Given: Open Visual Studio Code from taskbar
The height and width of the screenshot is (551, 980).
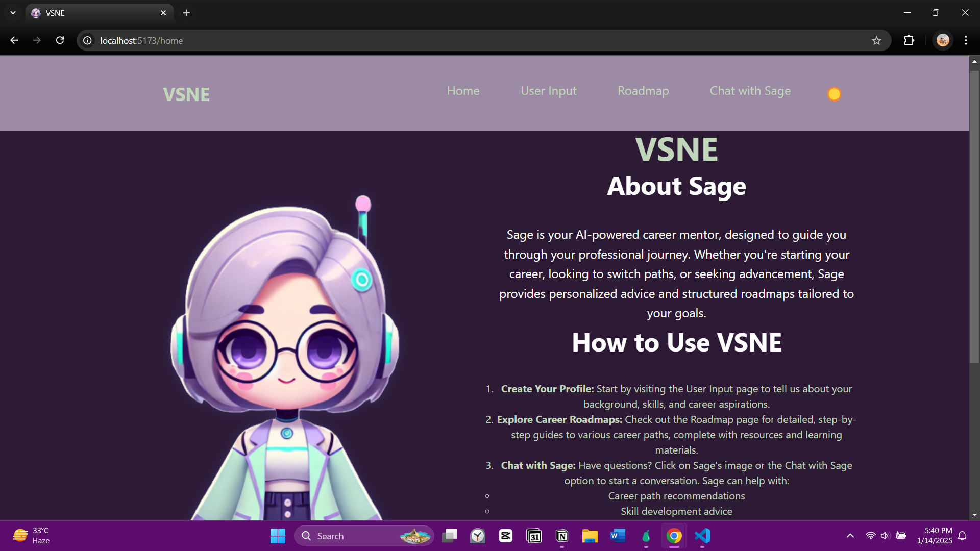Looking at the screenshot, I should coord(702,536).
